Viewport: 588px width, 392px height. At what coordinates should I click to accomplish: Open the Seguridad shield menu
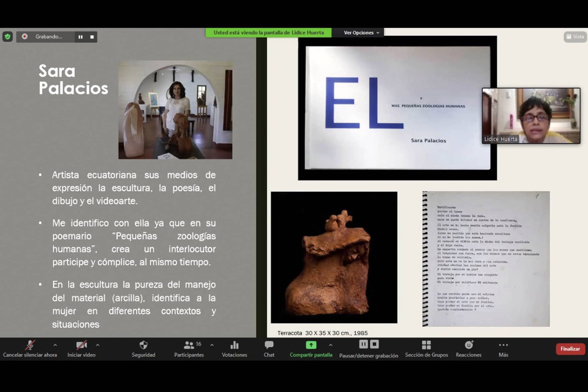click(143, 348)
